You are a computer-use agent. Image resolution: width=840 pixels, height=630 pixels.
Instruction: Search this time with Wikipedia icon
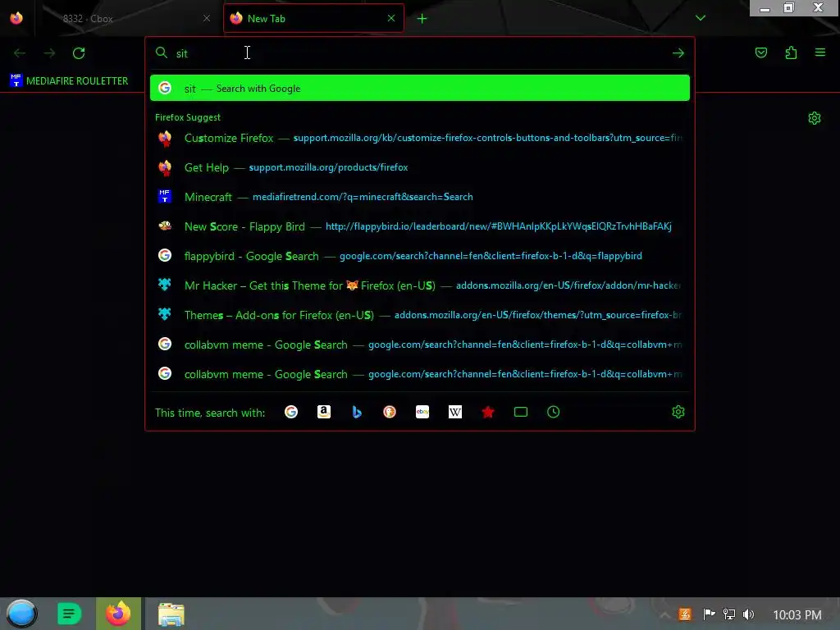(454, 412)
